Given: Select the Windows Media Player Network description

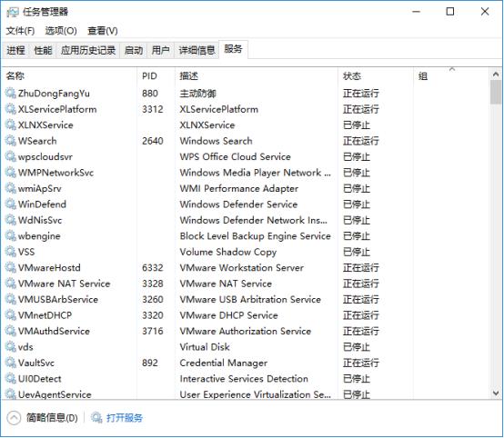Looking at the screenshot, I should tap(256, 173).
